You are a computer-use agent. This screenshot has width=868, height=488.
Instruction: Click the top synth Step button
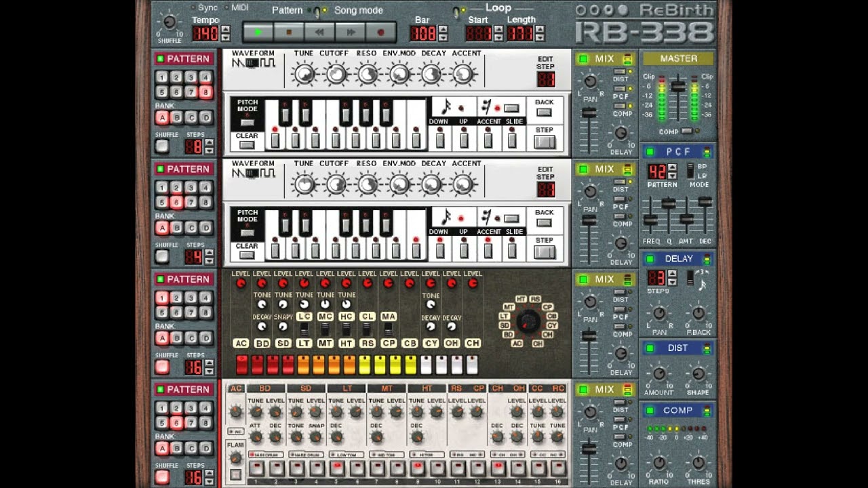[x=545, y=142]
